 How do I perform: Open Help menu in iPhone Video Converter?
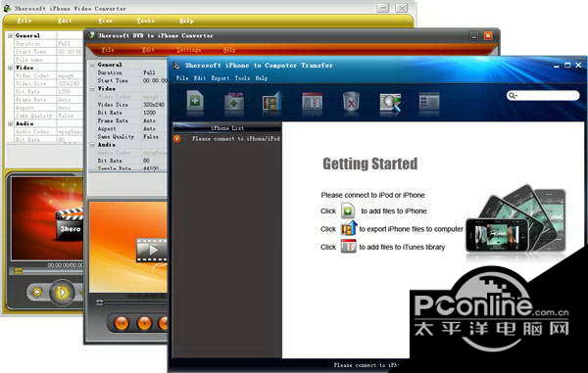[x=186, y=21]
